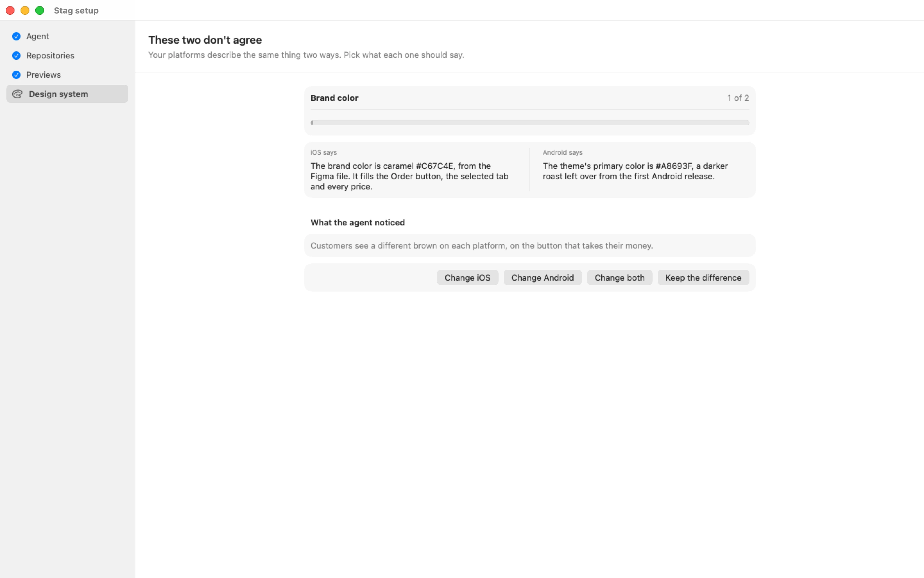Screen dimensions: 924x578
Task: Click the Change both button
Action: click(619, 277)
